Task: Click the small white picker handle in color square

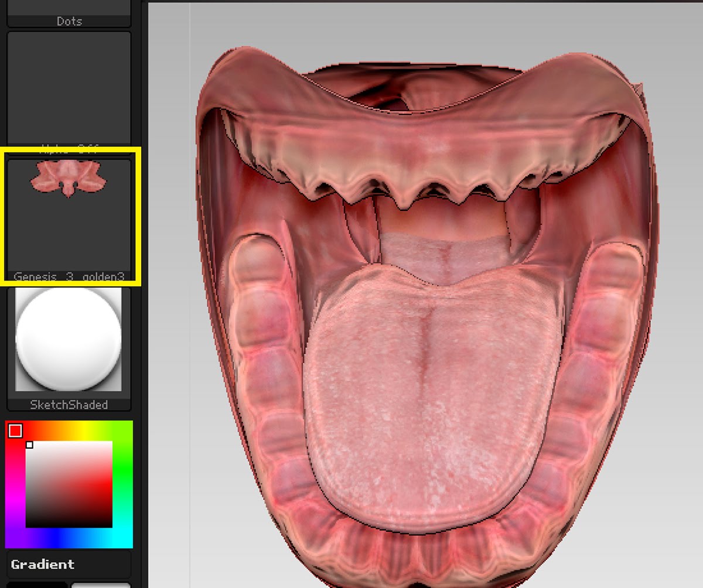Action: pos(30,445)
